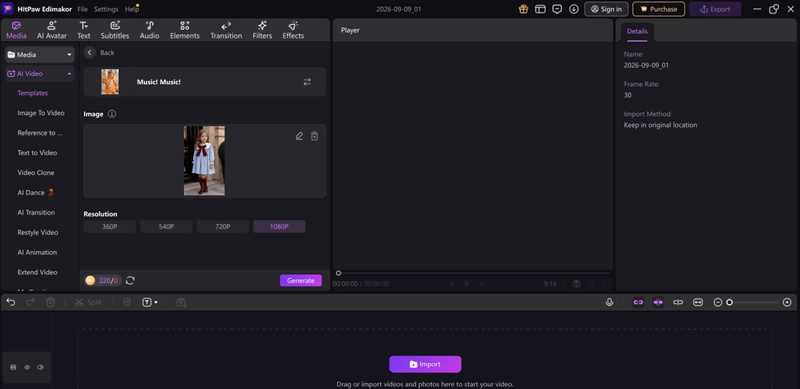Select Image To Video option
The width and height of the screenshot is (800, 389).
click(41, 113)
